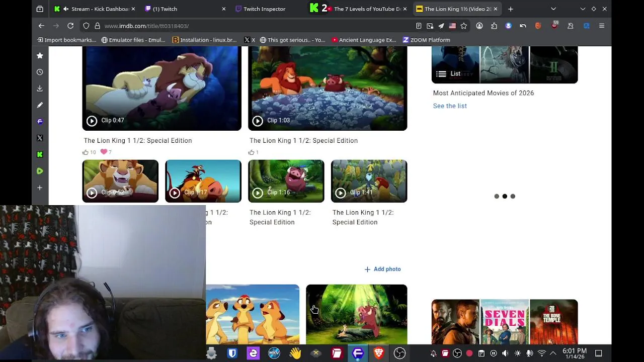644x362 pixels.
Task: Click the imdb.com URL address field
Action: [252, 26]
